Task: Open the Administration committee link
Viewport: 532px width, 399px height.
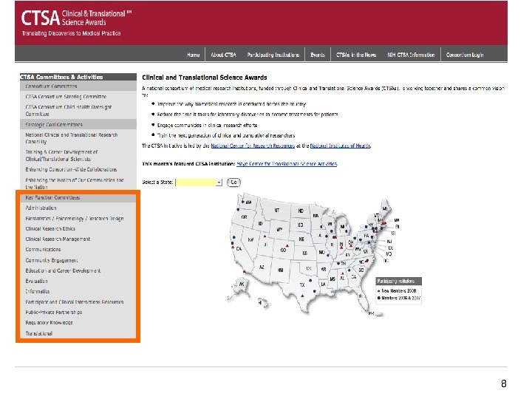Action: [x=41, y=208]
